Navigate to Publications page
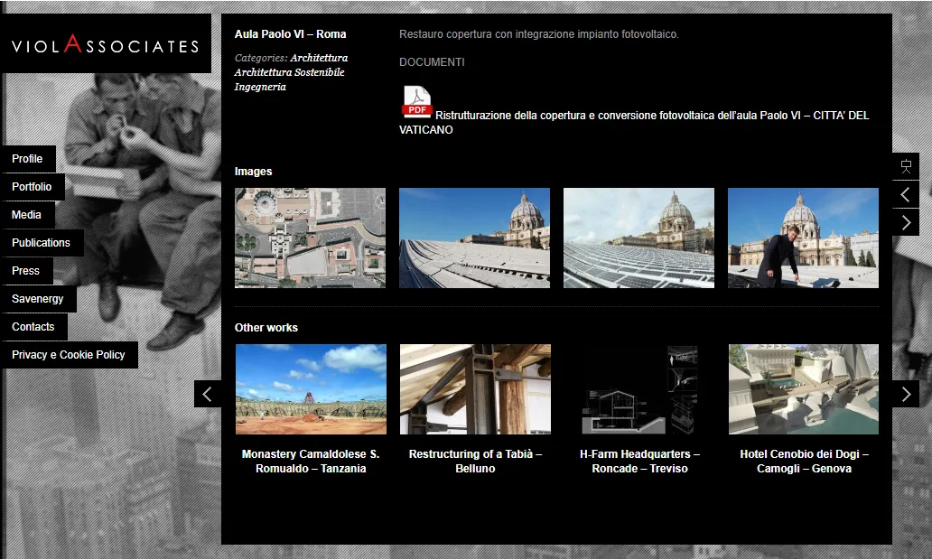 click(x=41, y=243)
